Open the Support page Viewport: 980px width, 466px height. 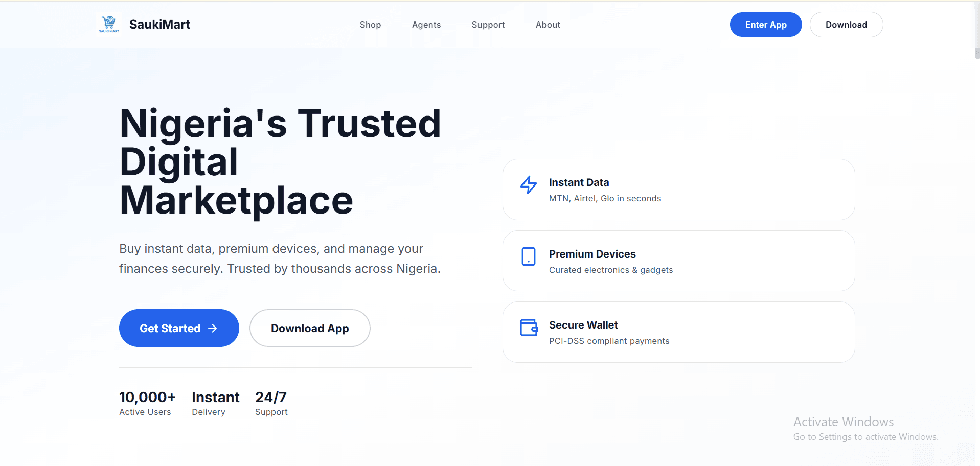(x=488, y=25)
